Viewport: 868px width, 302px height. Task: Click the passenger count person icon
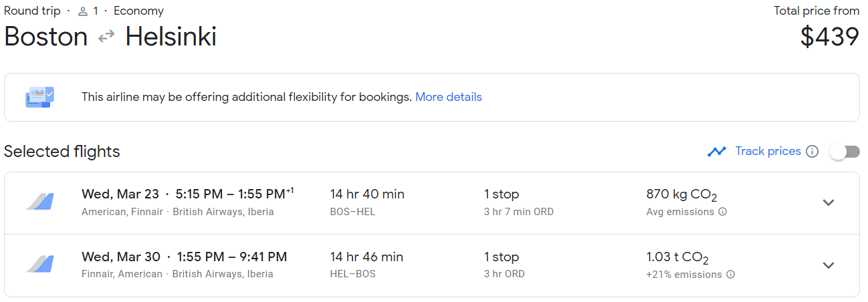[83, 11]
